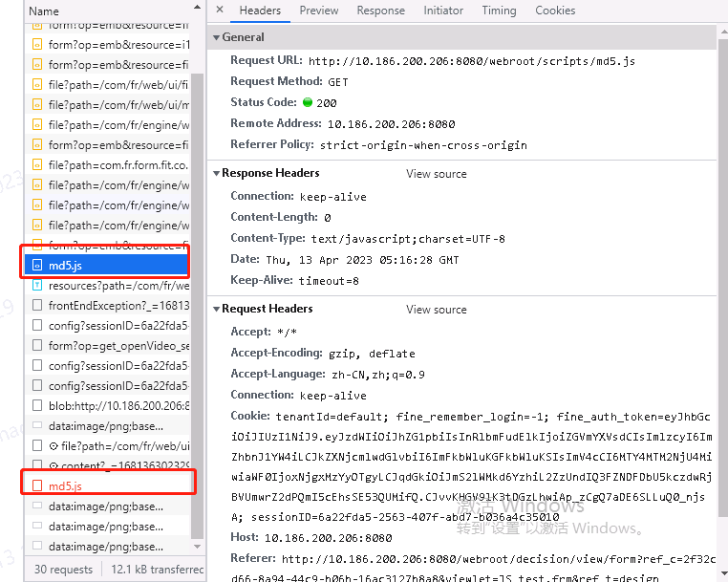The width and height of the screenshot is (728, 582).
Task: Open the Timing tab
Action: [x=499, y=11]
